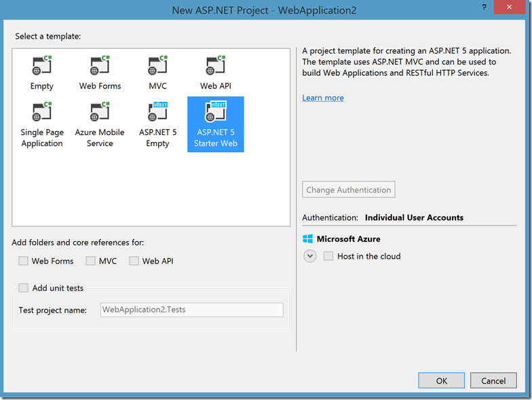Click the help question mark in title bar

click(484, 7)
